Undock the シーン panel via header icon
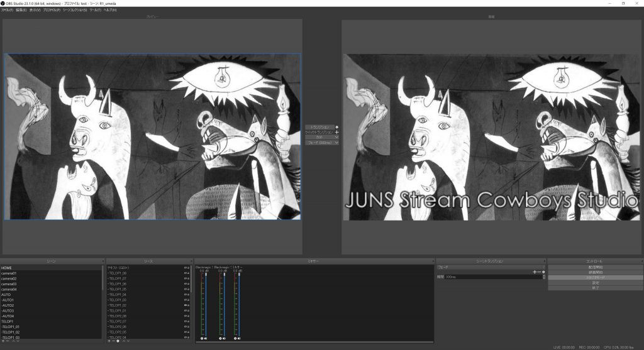The image size is (644, 350). click(103, 261)
